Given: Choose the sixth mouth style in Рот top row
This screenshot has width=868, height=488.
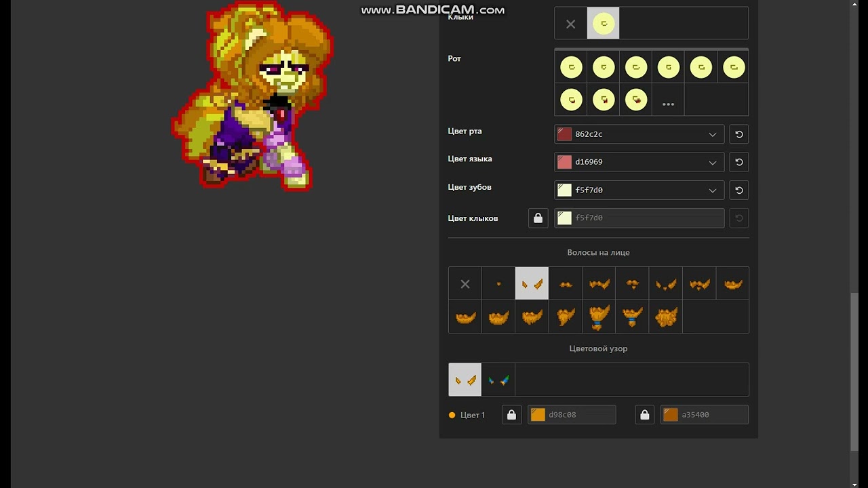Looking at the screenshot, I should [734, 67].
